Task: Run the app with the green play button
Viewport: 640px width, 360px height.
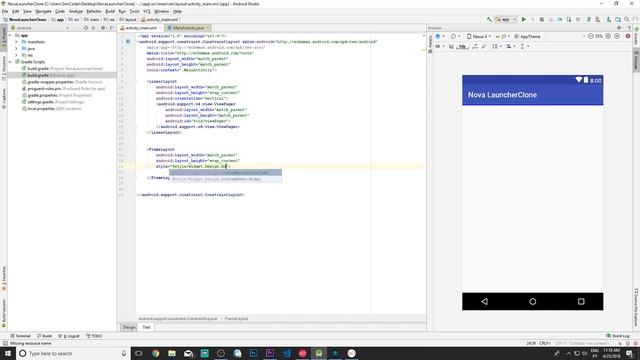Action: click(524, 20)
